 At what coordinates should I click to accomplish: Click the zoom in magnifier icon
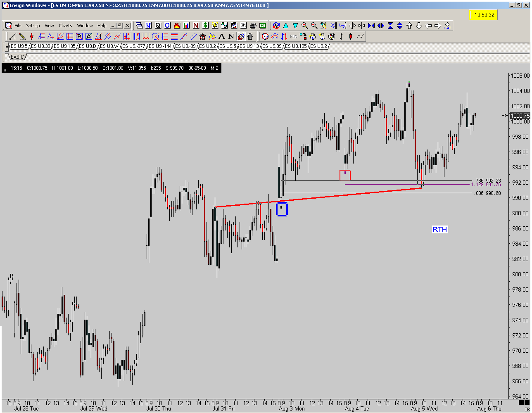305,26
